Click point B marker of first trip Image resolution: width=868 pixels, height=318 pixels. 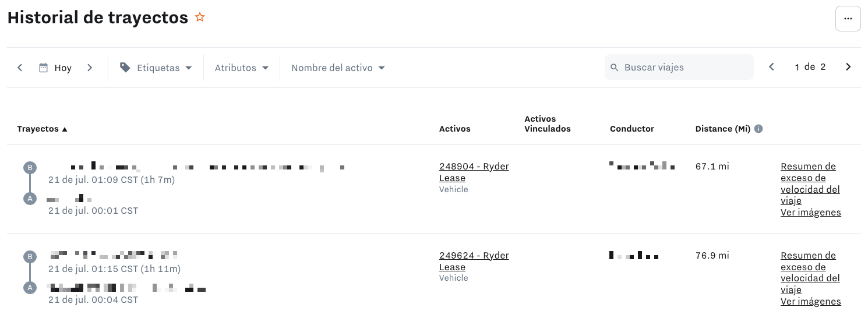pos(30,168)
